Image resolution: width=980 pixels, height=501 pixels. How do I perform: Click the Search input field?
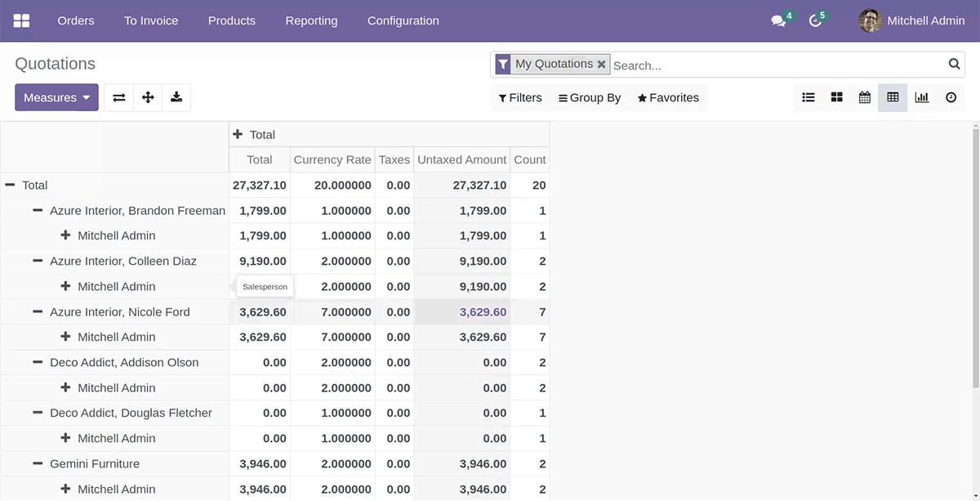(776, 65)
